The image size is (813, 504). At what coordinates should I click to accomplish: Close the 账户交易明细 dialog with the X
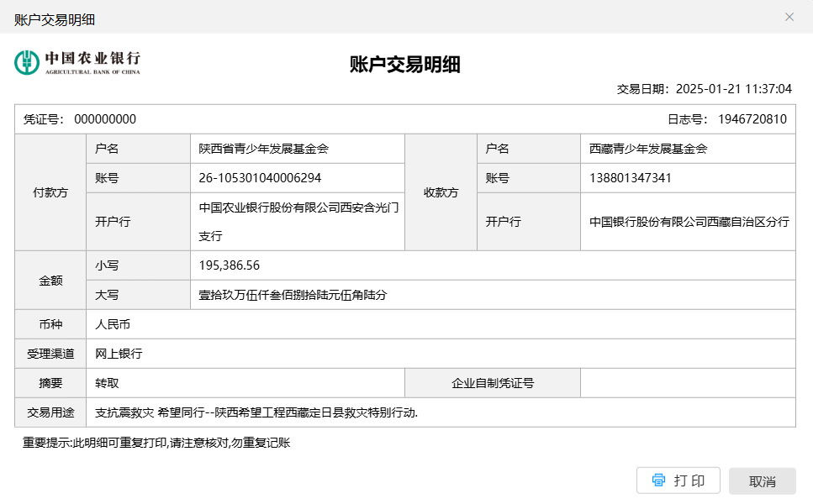(x=789, y=17)
